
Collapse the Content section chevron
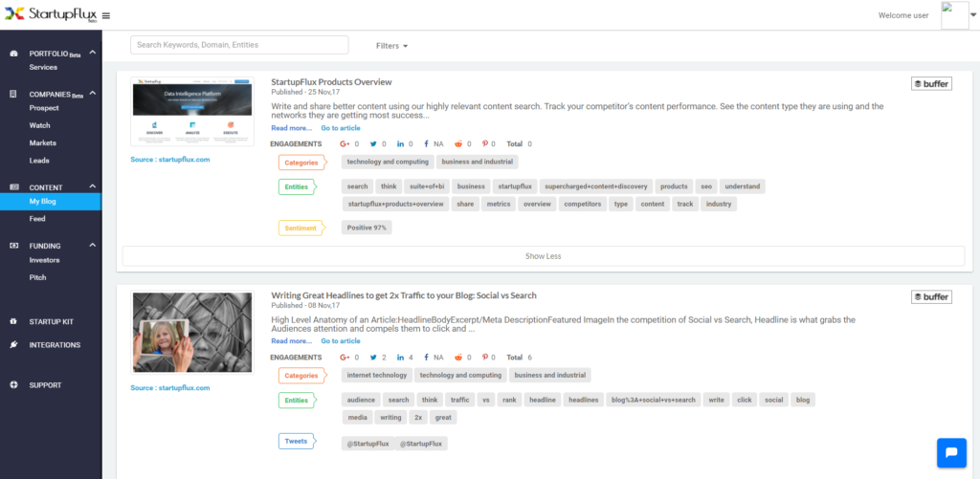(93, 186)
